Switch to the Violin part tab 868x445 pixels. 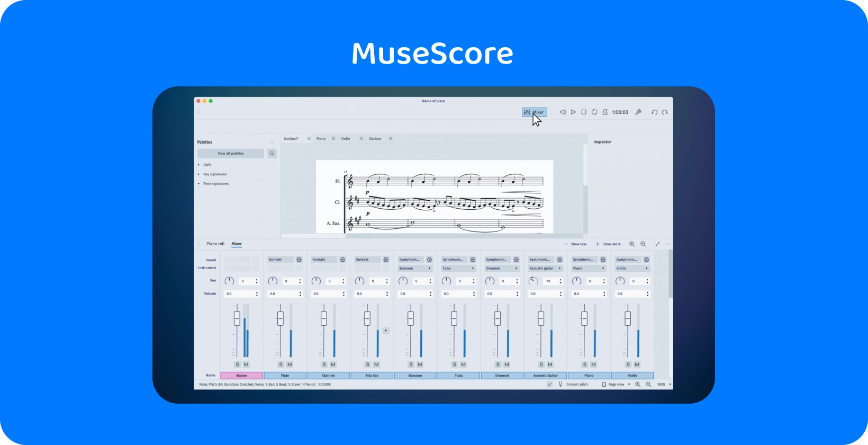pyautogui.click(x=346, y=139)
